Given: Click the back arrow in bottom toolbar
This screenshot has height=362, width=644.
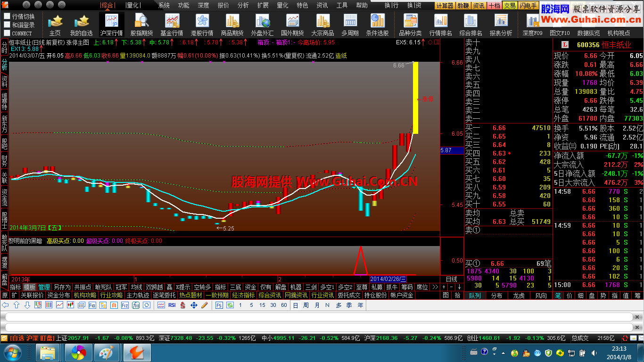Looking at the screenshot, I should pyautogui.click(x=6, y=305).
